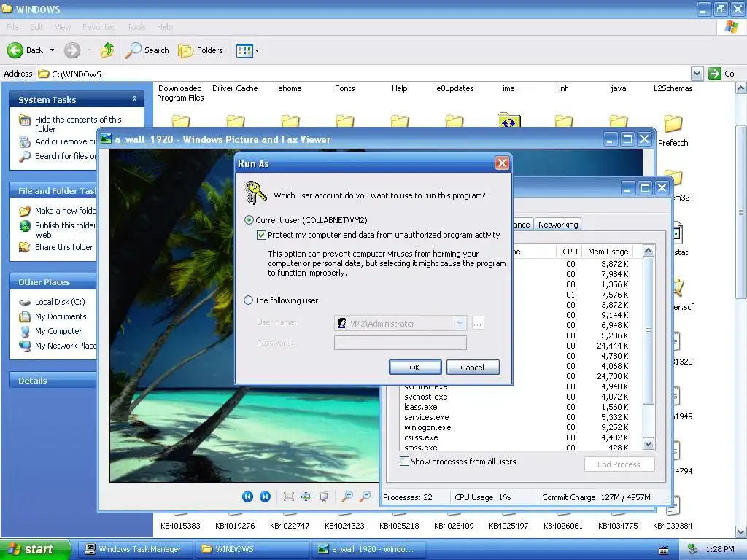Open the View menu in Explorer
747x560 pixels.
(63, 27)
